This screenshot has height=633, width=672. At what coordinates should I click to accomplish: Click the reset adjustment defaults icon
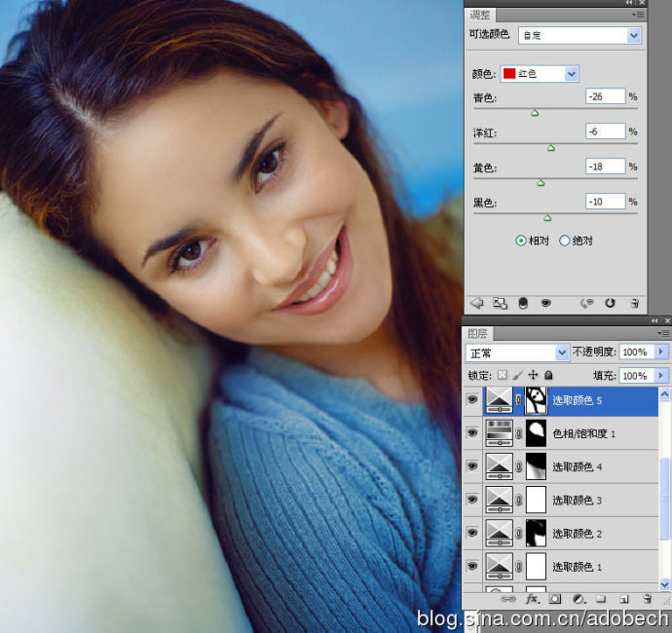click(x=611, y=303)
